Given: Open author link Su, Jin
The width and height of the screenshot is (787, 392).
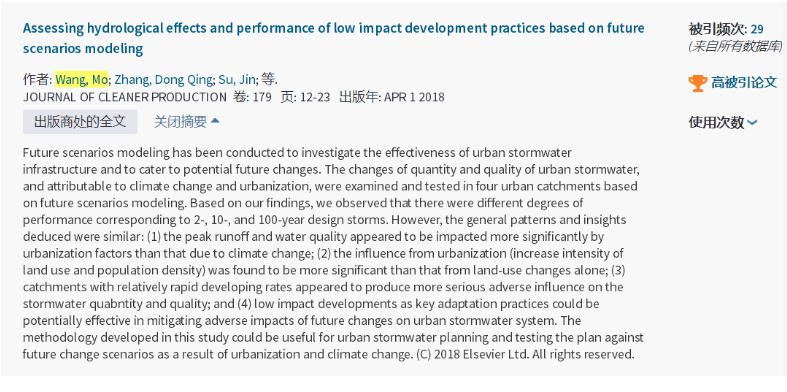Looking at the screenshot, I should 237,79.
